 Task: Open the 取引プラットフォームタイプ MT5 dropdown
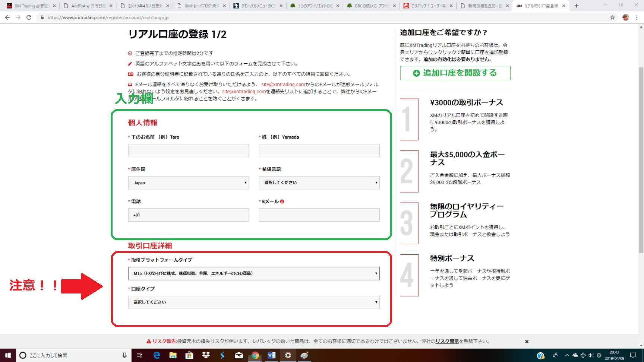coord(254,273)
